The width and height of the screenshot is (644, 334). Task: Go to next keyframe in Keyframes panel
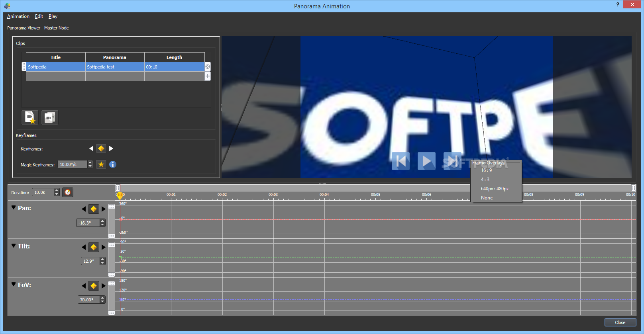coord(111,148)
